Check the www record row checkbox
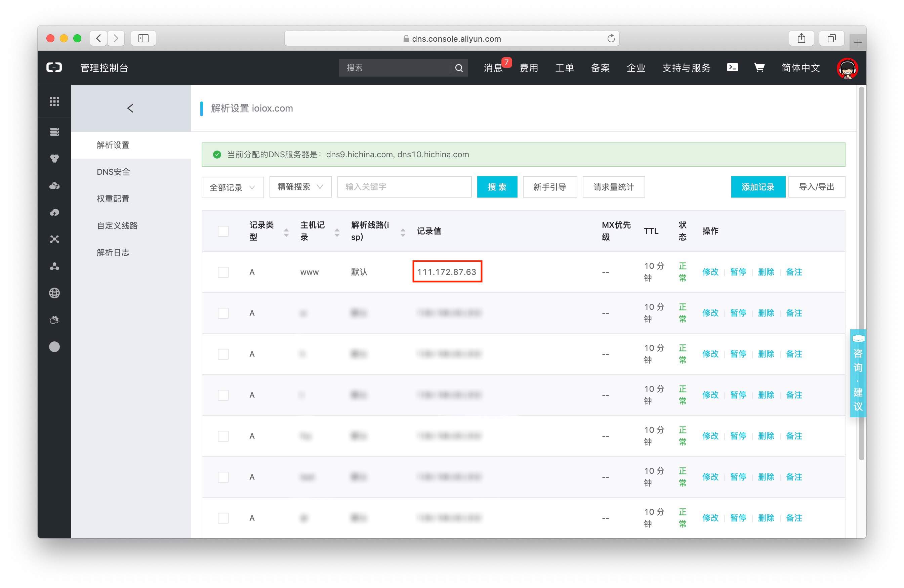This screenshot has width=904, height=588. (x=223, y=272)
